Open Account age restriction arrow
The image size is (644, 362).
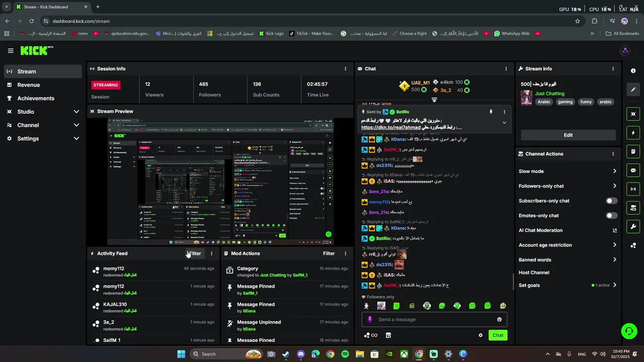[x=614, y=245]
